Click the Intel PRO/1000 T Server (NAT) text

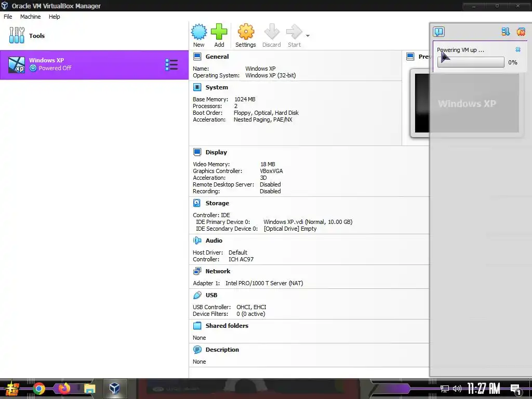tap(264, 283)
